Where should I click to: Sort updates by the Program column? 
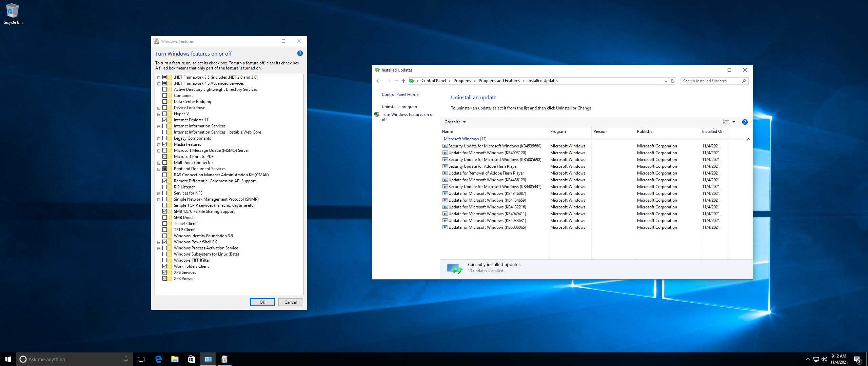(x=570, y=131)
